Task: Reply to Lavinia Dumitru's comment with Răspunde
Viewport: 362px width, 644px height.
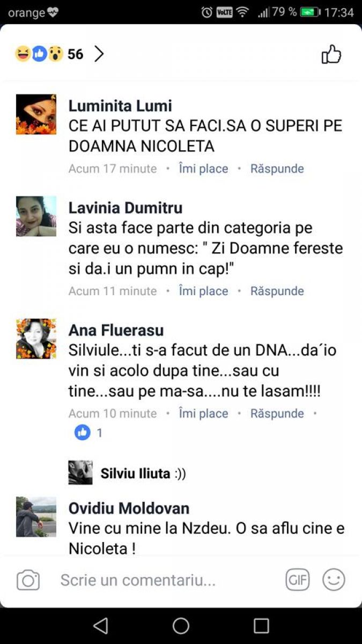Action: tap(277, 291)
